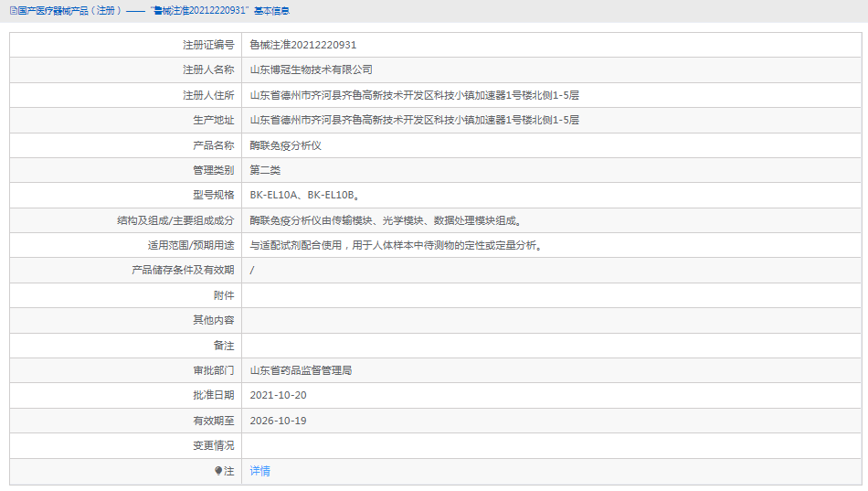The image size is (868, 491).
Task: Click registrant name 山东博冠生物技术有限公司
Action: point(311,69)
